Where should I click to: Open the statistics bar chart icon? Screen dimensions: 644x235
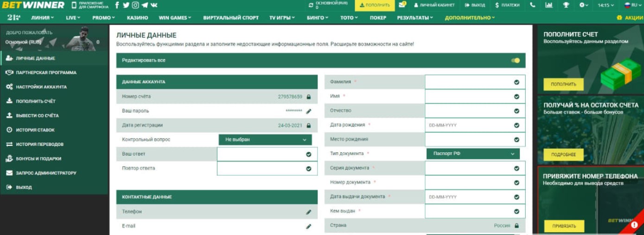(x=549, y=5)
